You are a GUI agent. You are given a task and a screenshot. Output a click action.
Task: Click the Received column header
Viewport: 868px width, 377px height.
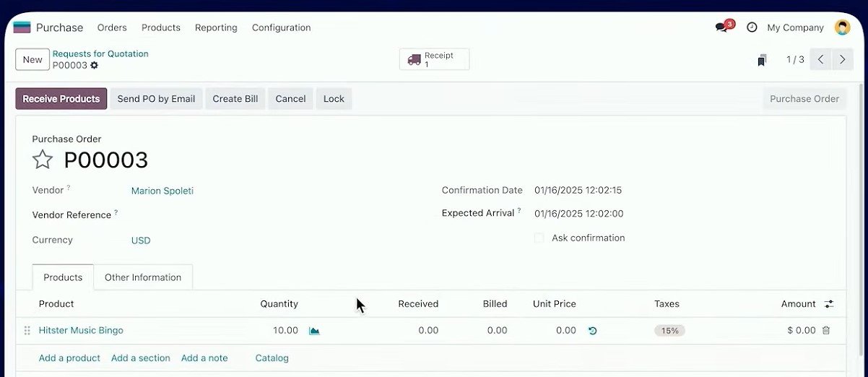tap(418, 304)
